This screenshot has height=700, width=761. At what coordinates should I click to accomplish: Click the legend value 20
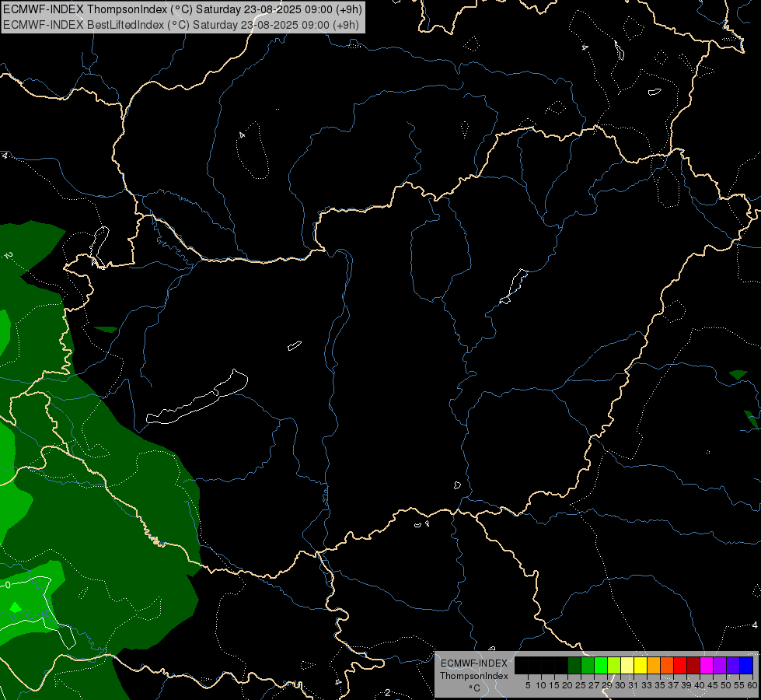(x=567, y=685)
